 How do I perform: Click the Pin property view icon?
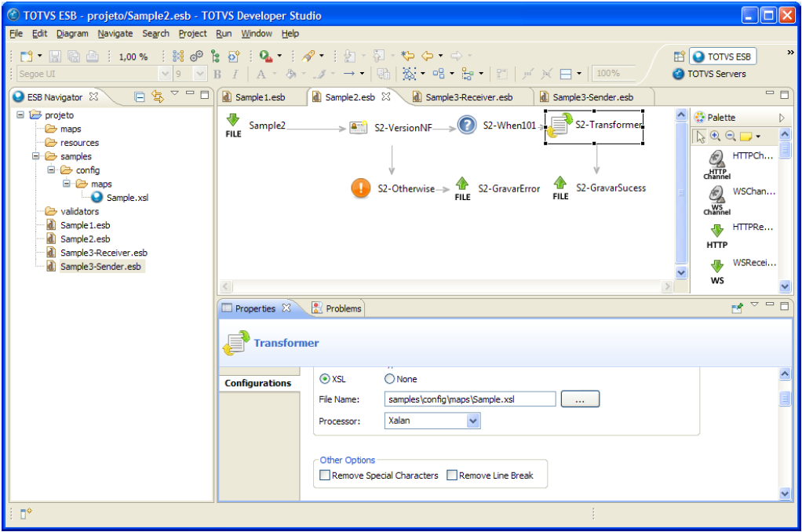737,308
